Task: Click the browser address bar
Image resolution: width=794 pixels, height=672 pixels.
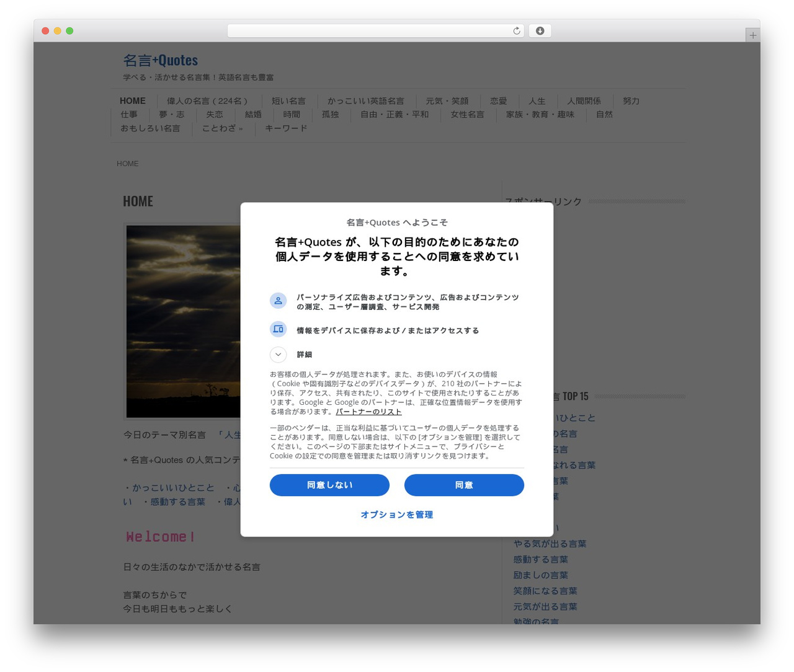Action: click(x=376, y=31)
